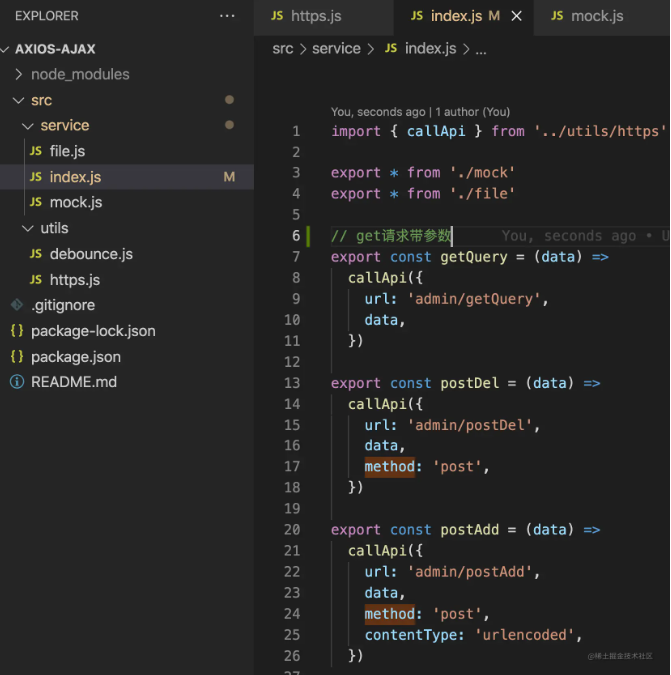Click the src breadcrumb segment
Viewport: 671px width, 675px height.
click(283, 49)
